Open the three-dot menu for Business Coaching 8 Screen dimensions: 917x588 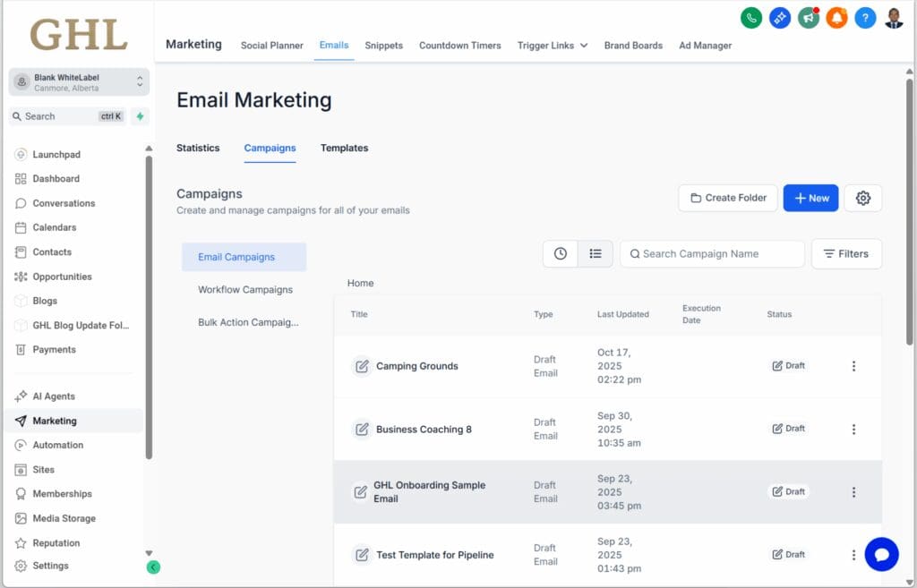[853, 429]
